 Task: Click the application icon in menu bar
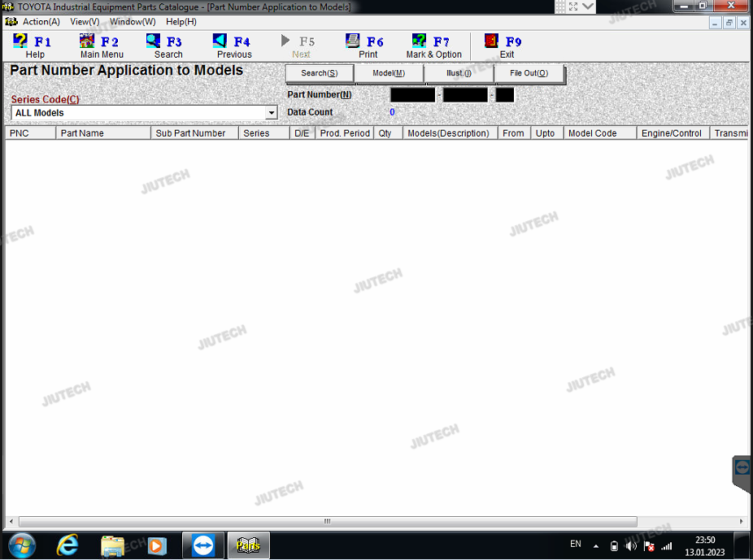(x=11, y=22)
